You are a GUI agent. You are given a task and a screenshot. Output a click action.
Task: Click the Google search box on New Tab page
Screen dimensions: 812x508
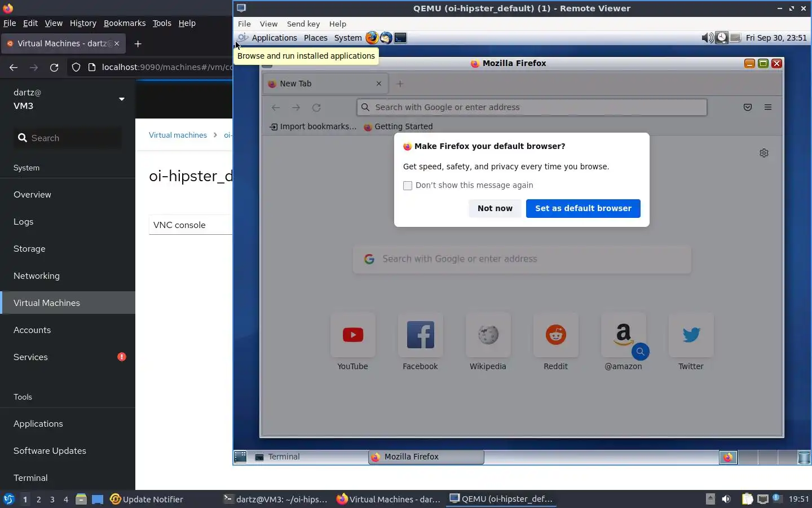pyautogui.click(x=522, y=259)
